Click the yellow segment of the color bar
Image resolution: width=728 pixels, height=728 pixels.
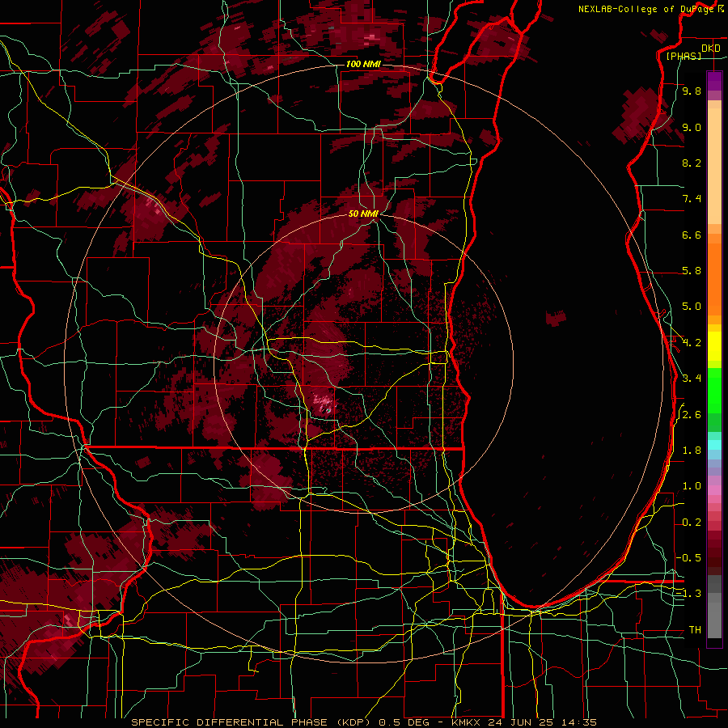(714, 346)
